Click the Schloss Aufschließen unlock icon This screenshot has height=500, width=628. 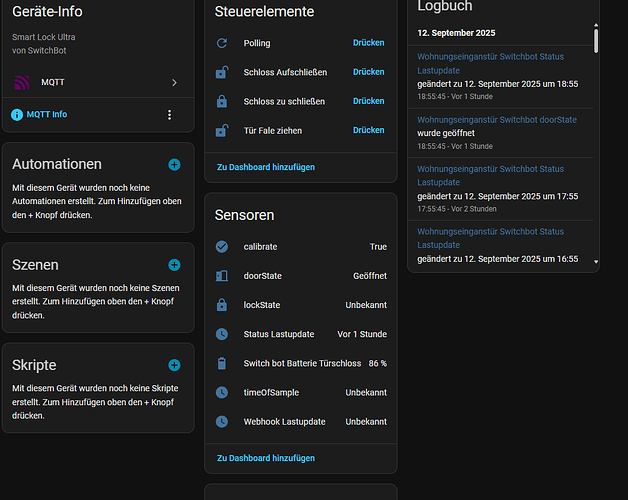click(x=222, y=72)
